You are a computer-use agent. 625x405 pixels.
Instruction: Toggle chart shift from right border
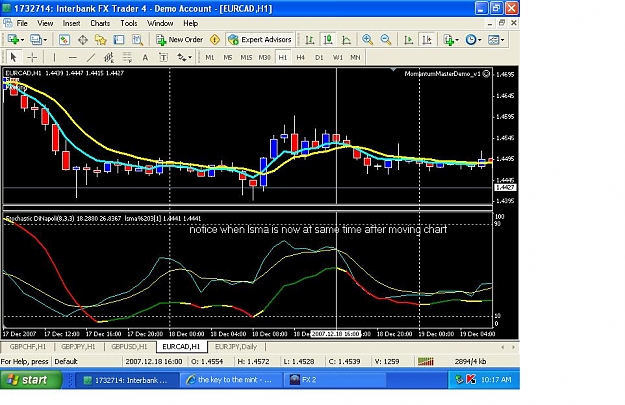point(427,39)
